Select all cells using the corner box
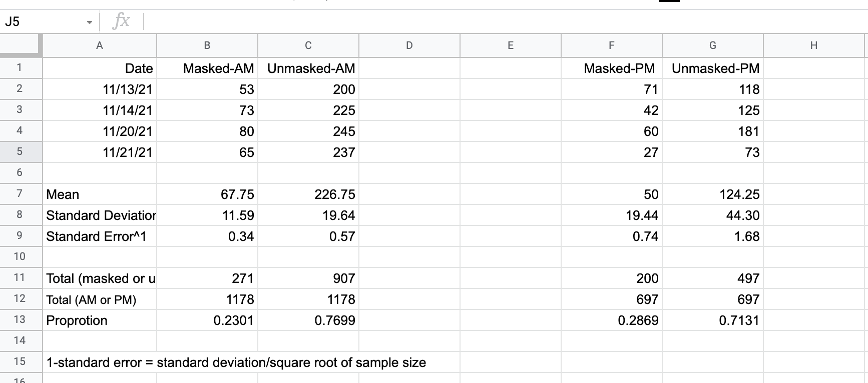The height and width of the screenshot is (383, 868). (21, 45)
